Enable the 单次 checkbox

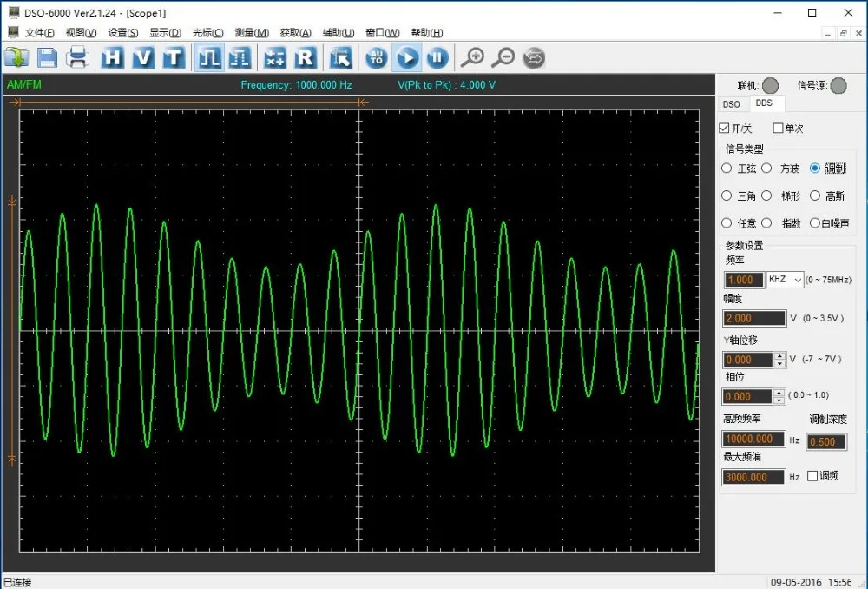(x=778, y=129)
